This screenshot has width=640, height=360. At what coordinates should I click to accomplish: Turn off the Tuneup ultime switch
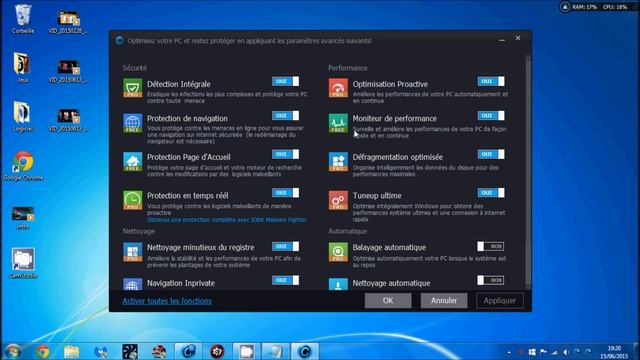pyautogui.click(x=491, y=193)
